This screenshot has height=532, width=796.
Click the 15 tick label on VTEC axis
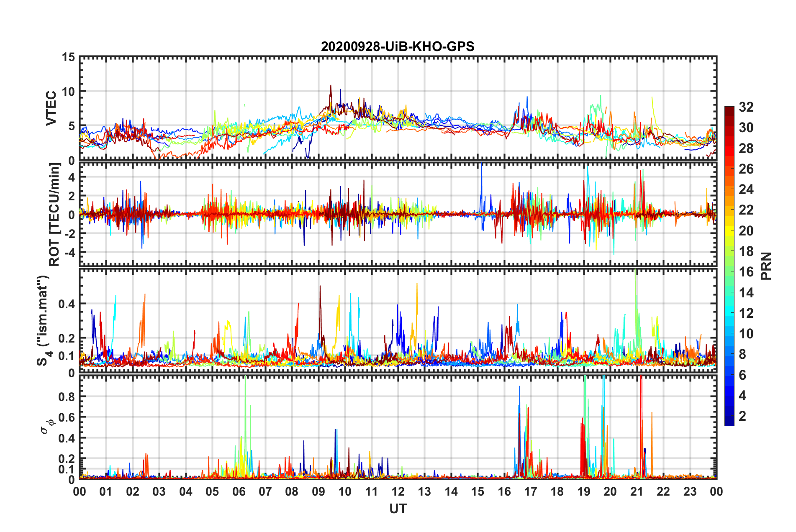[x=68, y=57]
